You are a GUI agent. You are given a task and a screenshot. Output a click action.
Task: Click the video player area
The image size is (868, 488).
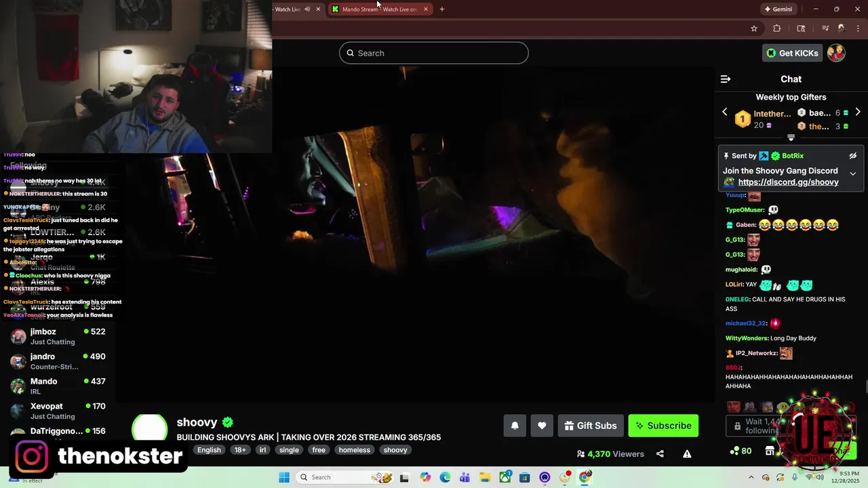415,234
